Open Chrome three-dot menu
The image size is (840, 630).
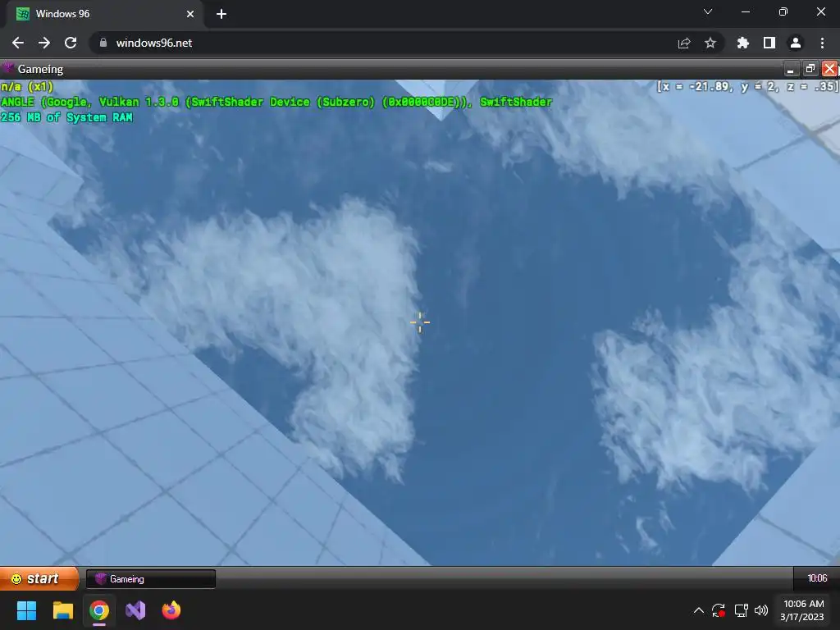tap(822, 43)
